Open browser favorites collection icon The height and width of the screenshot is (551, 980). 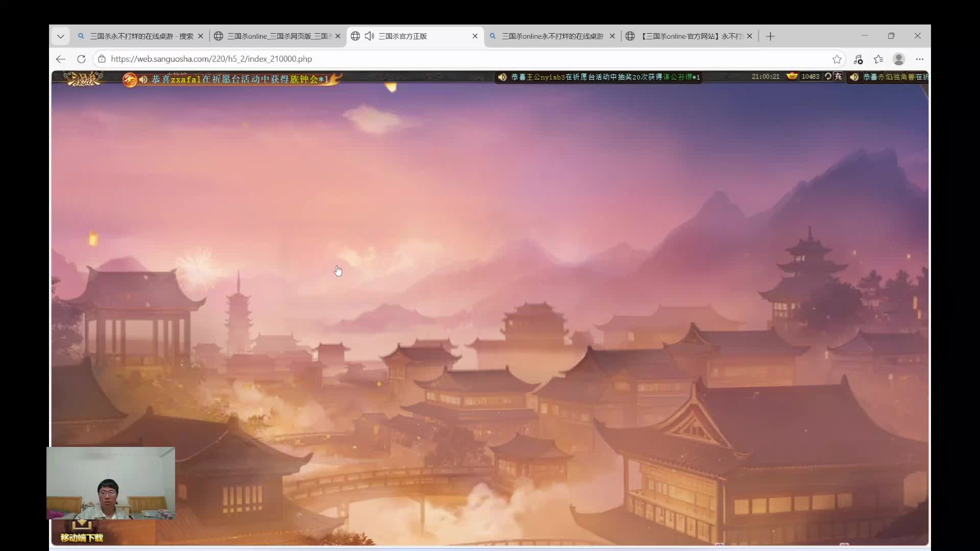point(878,59)
